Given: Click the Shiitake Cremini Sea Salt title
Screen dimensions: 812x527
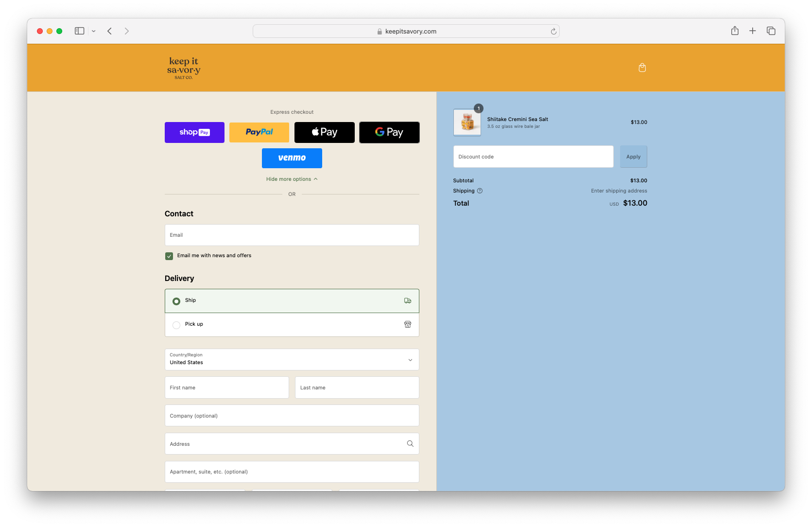Looking at the screenshot, I should (518, 120).
